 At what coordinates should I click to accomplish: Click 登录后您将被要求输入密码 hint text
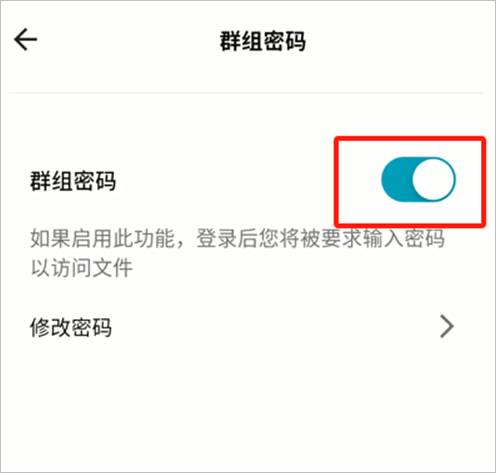(321, 239)
